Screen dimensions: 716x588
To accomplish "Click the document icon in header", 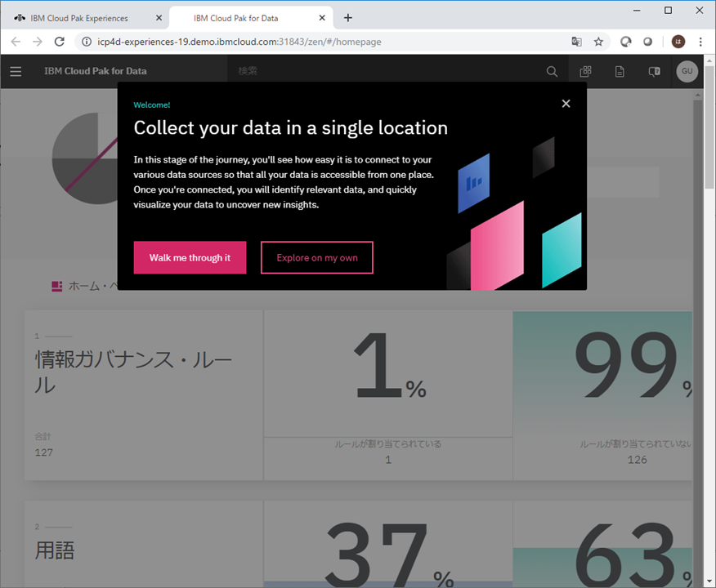I will [620, 72].
